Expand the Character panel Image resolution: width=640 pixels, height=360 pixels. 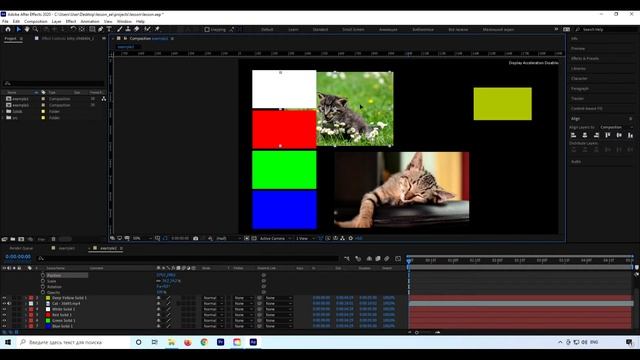pos(579,78)
